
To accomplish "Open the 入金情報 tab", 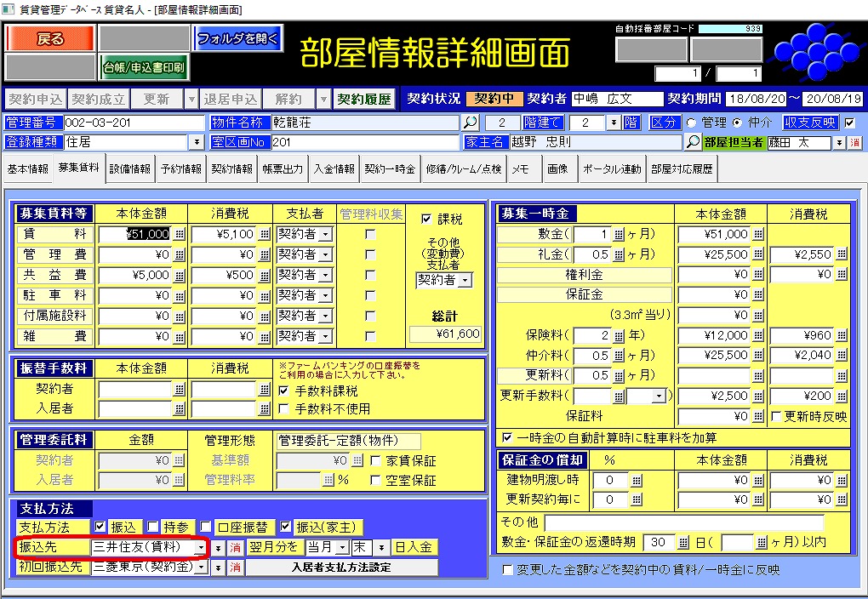I will tap(333, 169).
